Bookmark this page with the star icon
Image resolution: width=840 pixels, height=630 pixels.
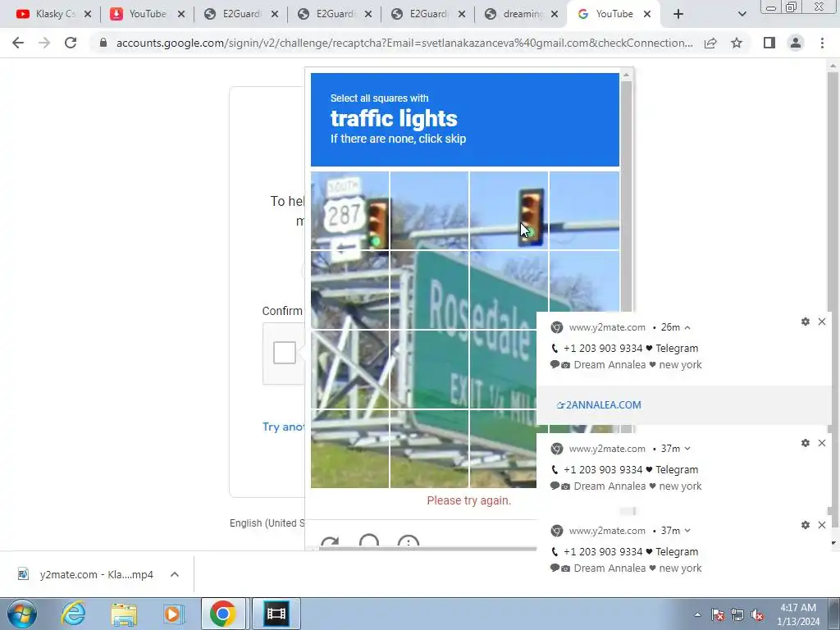(x=737, y=43)
